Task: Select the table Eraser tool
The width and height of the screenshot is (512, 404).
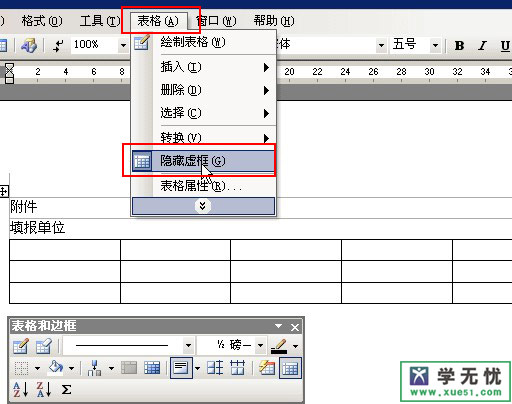Action: click(43, 346)
